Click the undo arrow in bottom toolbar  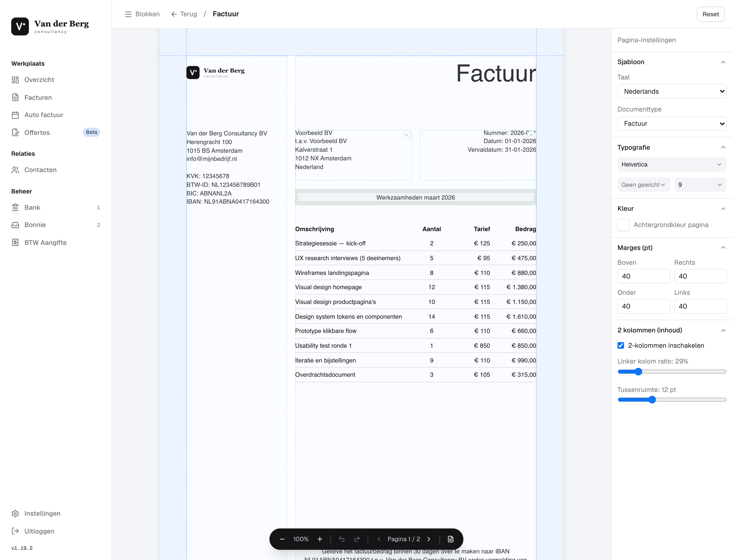coord(342,539)
